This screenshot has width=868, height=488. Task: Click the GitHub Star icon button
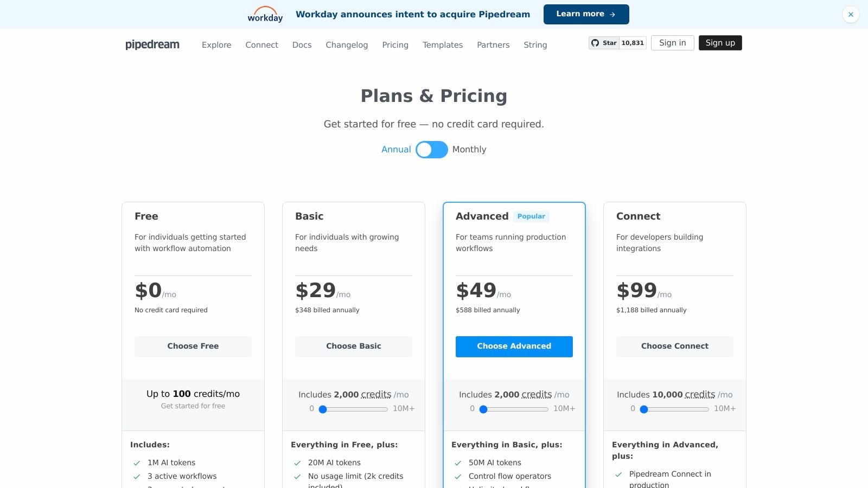click(x=604, y=43)
